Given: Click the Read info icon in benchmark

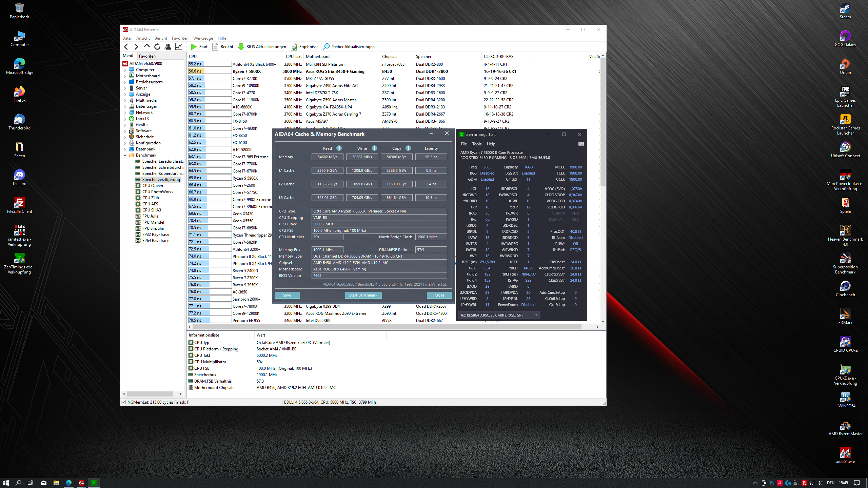Looking at the screenshot, I should 339,148.
